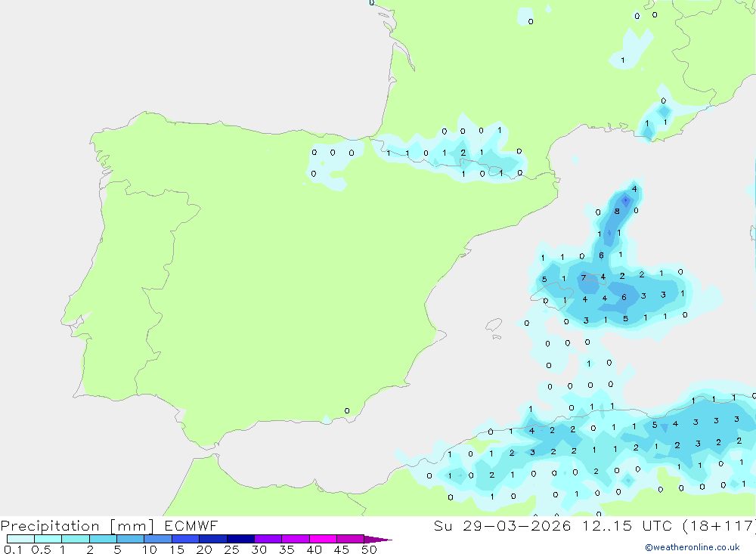Open the weatheronline.co.uk copyright link
Screen dimensions: 756x554
(692, 547)
